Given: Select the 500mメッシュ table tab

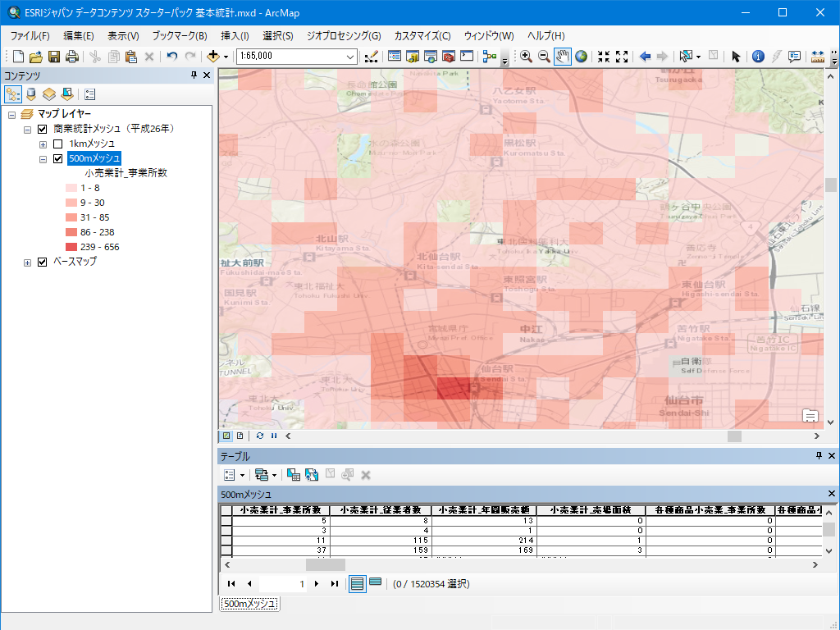Looking at the screenshot, I should pos(249,604).
